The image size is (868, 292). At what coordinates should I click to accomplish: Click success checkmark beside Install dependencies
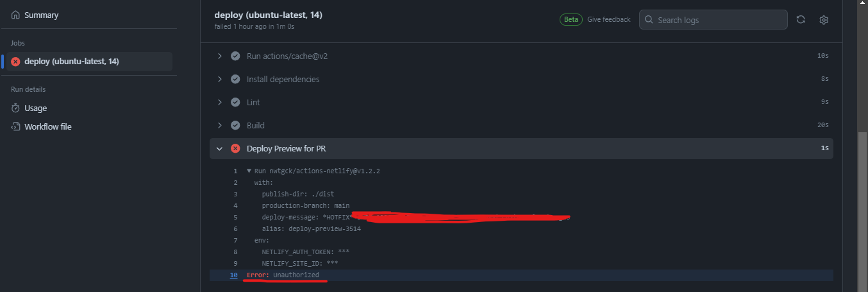pyautogui.click(x=235, y=79)
